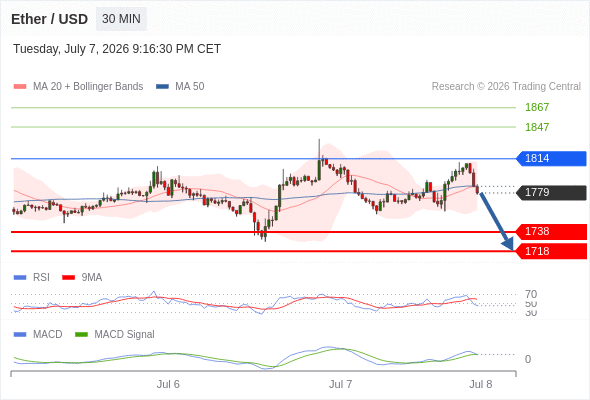
Task: Select the 1814 blue pivot price label
Action: 551,158
